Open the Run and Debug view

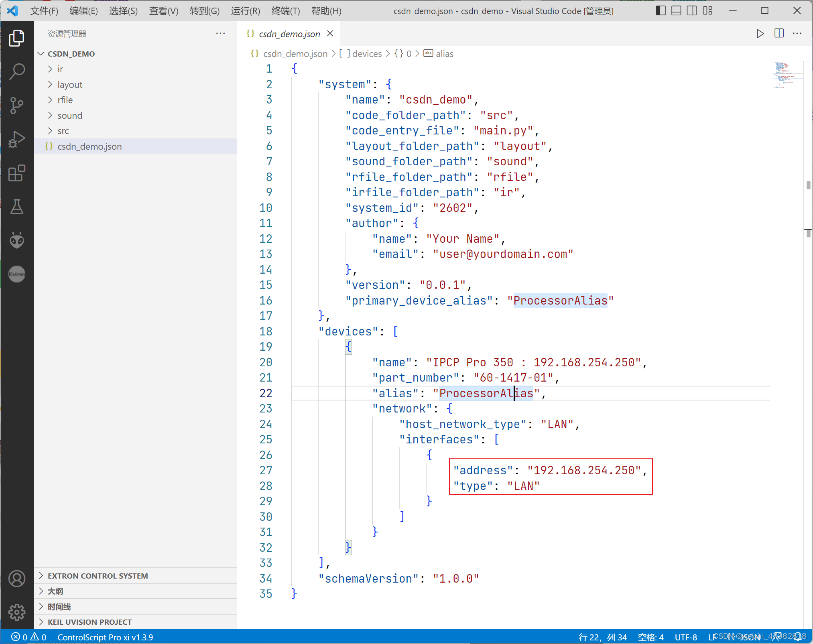tap(17, 139)
